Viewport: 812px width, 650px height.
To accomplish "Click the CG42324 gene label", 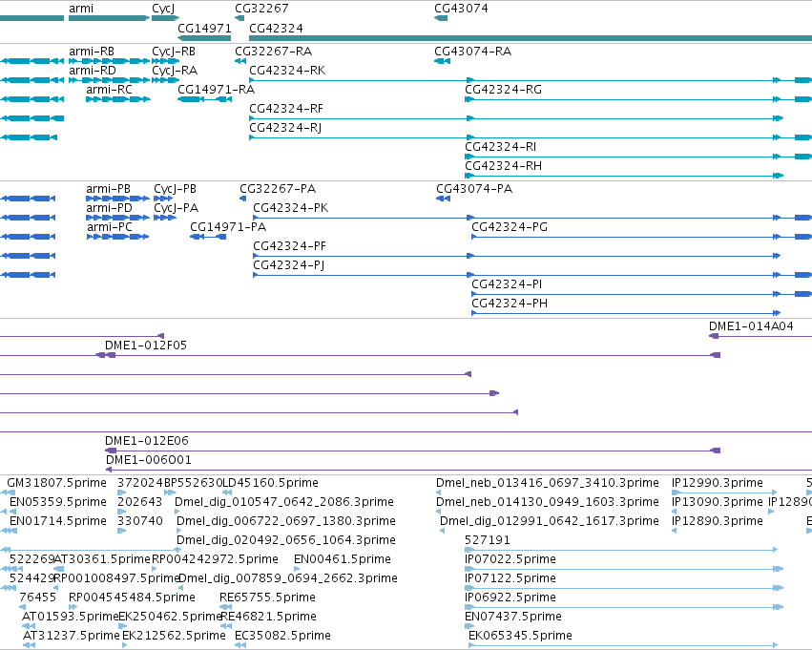I will [276, 28].
